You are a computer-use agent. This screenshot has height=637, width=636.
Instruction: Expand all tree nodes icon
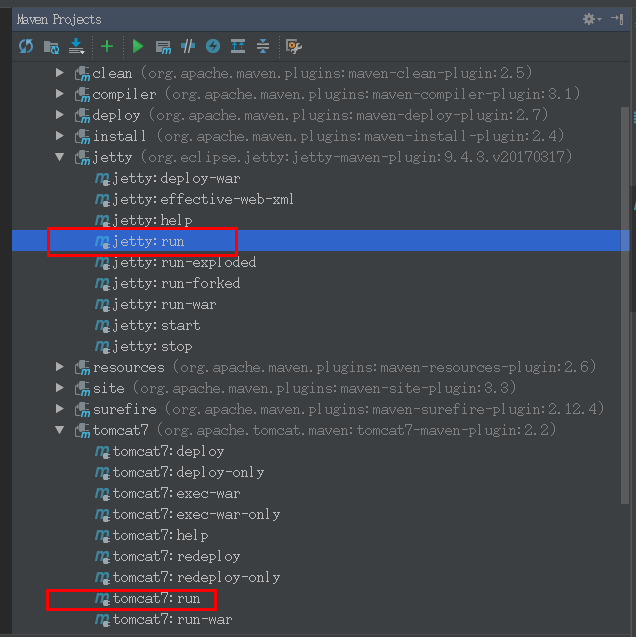click(x=238, y=46)
